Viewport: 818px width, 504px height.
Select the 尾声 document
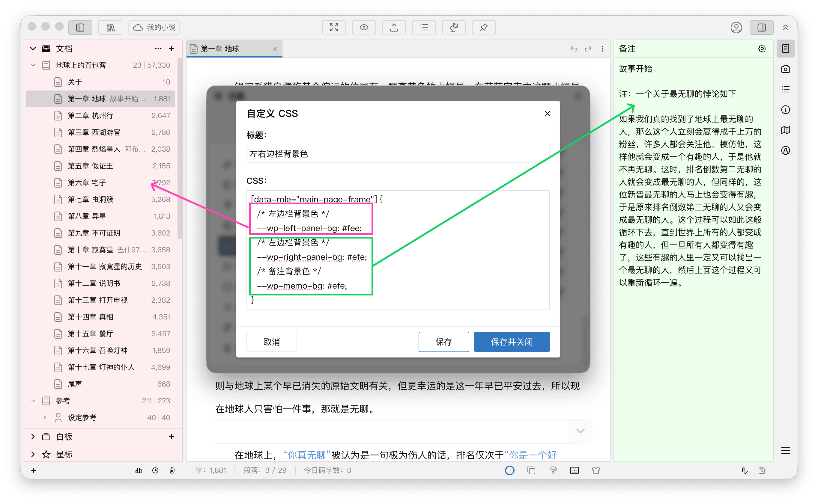[x=100, y=384]
